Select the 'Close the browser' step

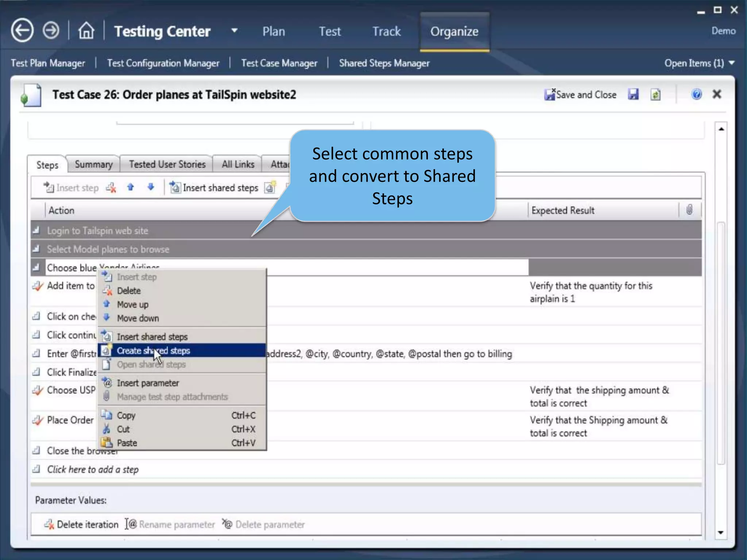[366, 451]
